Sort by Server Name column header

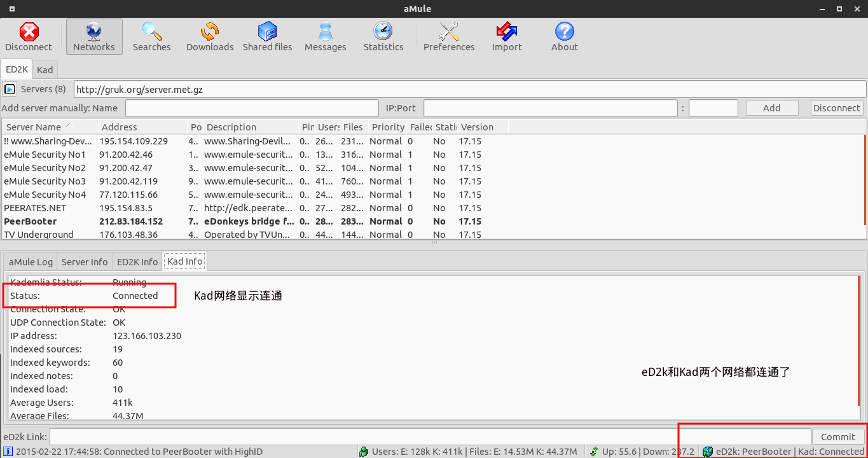50,127
